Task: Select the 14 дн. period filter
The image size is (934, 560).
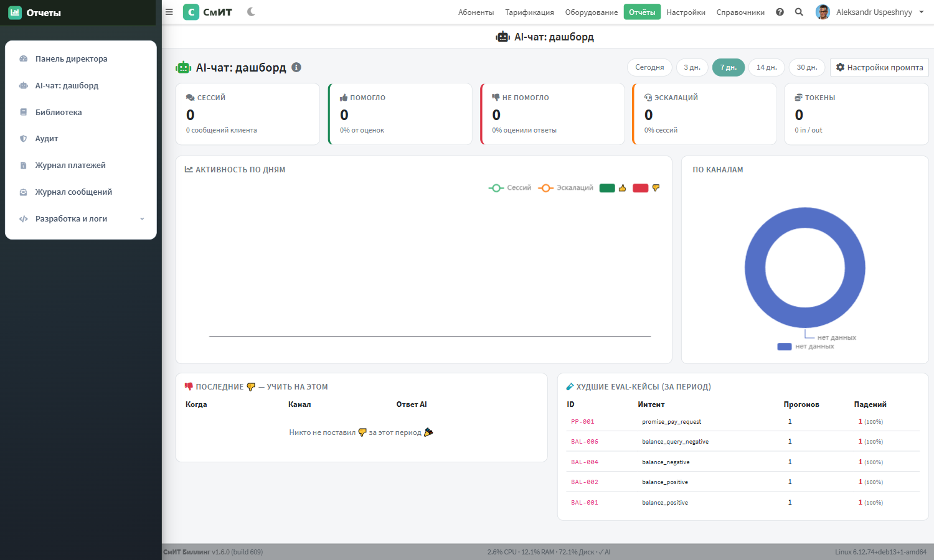Action: (767, 67)
